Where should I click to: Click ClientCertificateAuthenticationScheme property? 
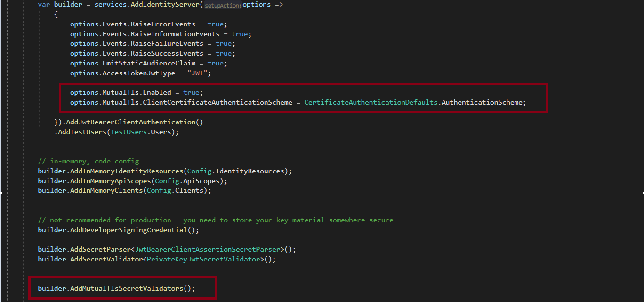tap(217, 102)
